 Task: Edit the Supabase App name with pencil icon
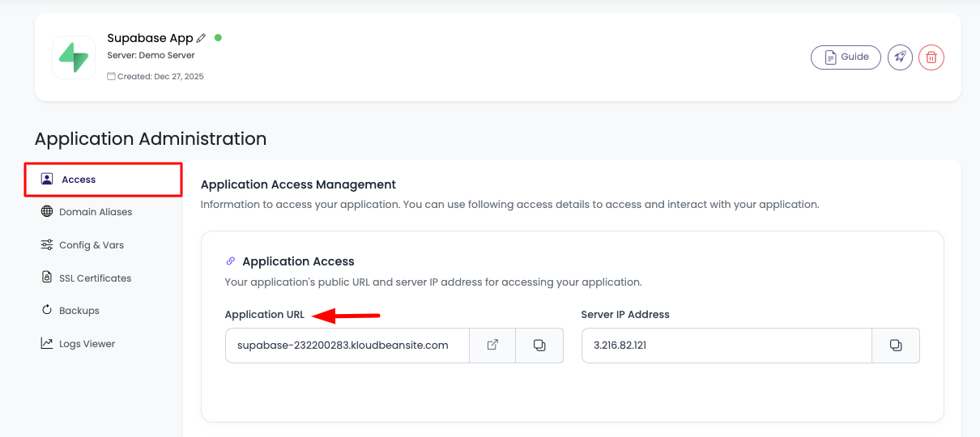201,38
